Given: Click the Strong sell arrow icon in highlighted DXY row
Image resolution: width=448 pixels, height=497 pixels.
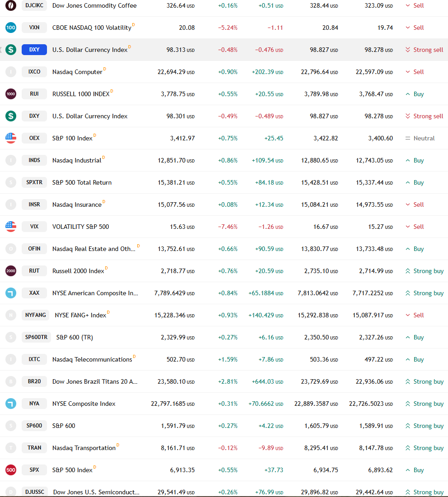Looking at the screenshot, I should 408,50.
